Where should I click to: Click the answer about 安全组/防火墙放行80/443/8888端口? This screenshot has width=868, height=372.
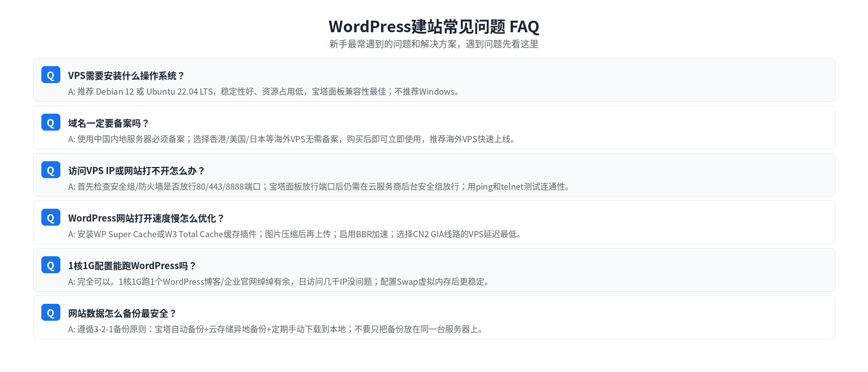(320, 187)
